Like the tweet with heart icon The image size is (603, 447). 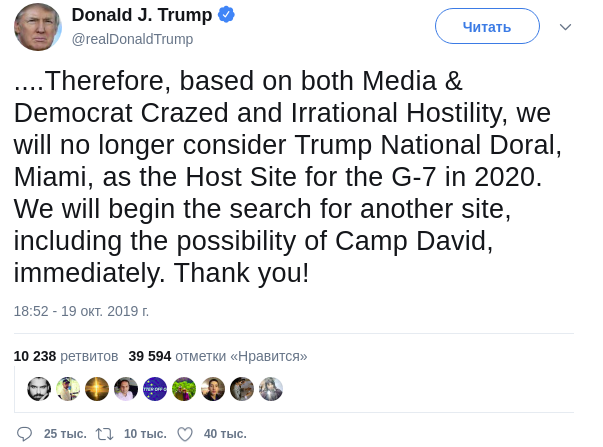(x=184, y=434)
